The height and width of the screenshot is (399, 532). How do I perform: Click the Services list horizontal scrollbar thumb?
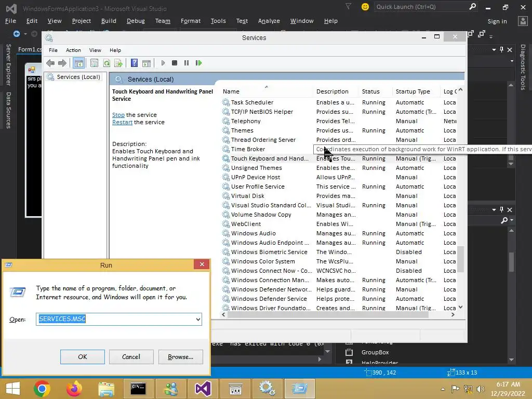click(x=328, y=315)
